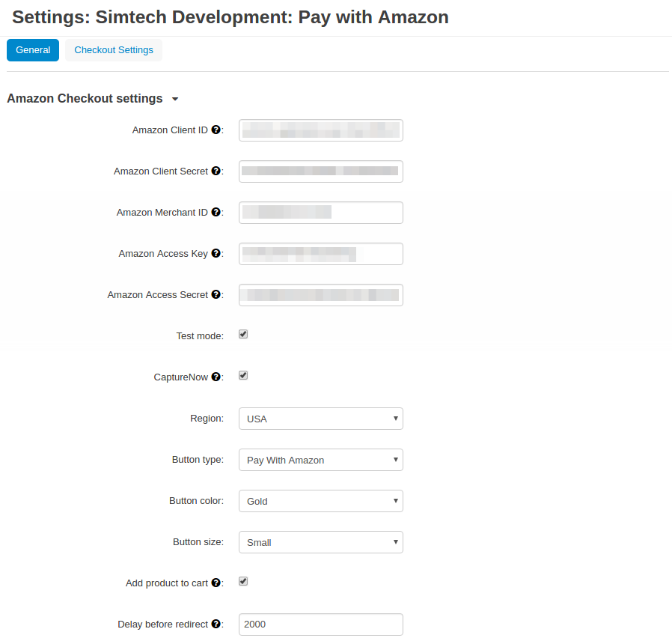Click the Region label text

point(207,418)
